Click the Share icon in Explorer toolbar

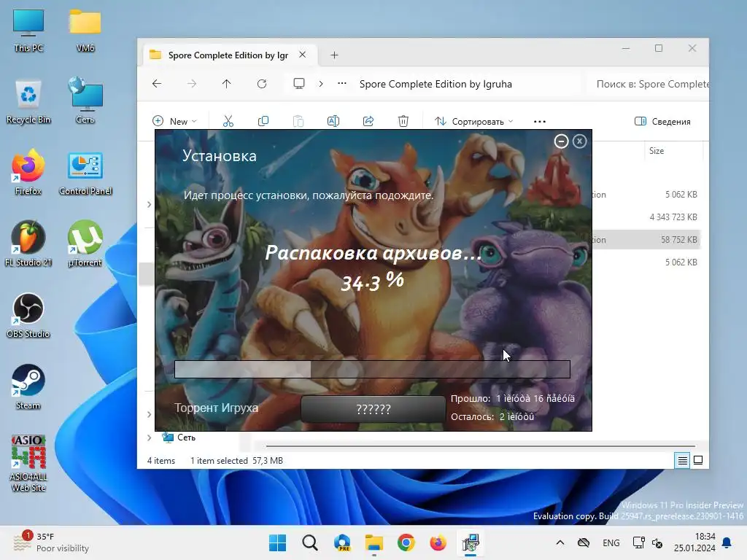pos(368,122)
